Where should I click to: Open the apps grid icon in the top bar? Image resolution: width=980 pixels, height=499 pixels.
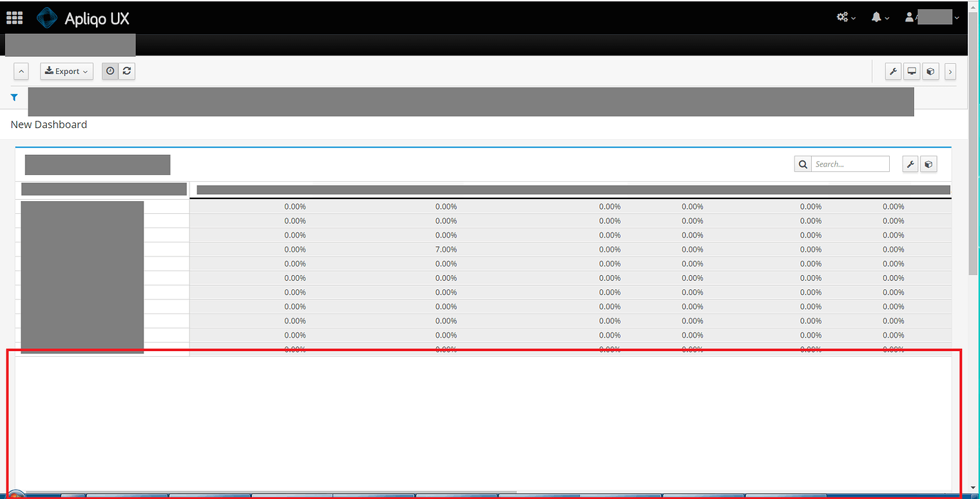click(13, 17)
